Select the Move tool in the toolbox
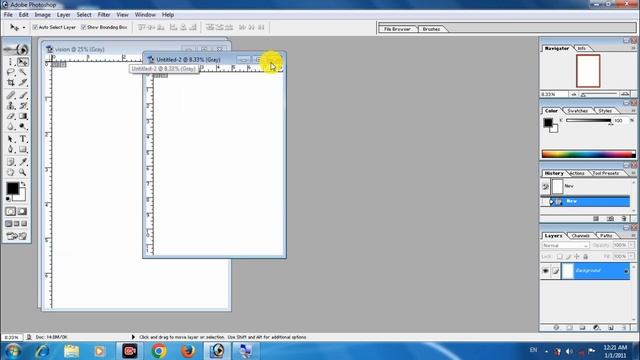Screen dimensions: 640x360 pyautogui.click(x=23, y=62)
